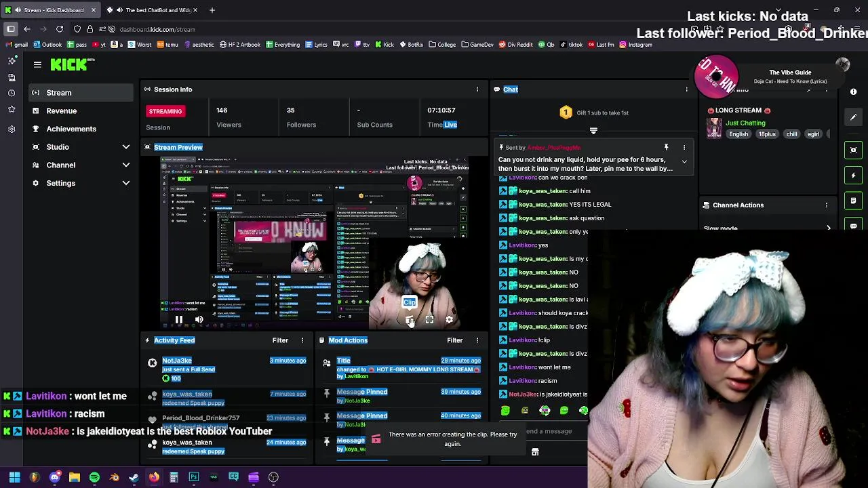Click the chill stream tag
This screenshot has height=488, width=868.
click(791, 134)
